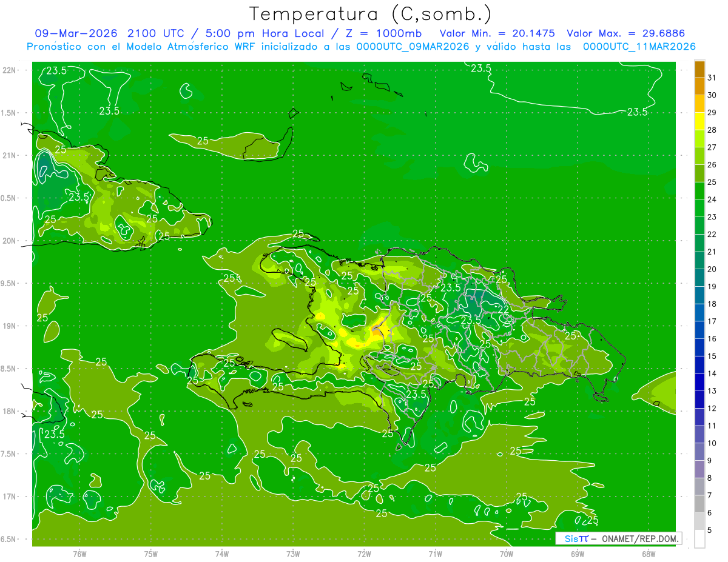Viewport: 728px width, 562px height.
Task: Click the legend swatch between 29 and 30
Action: point(699,104)
